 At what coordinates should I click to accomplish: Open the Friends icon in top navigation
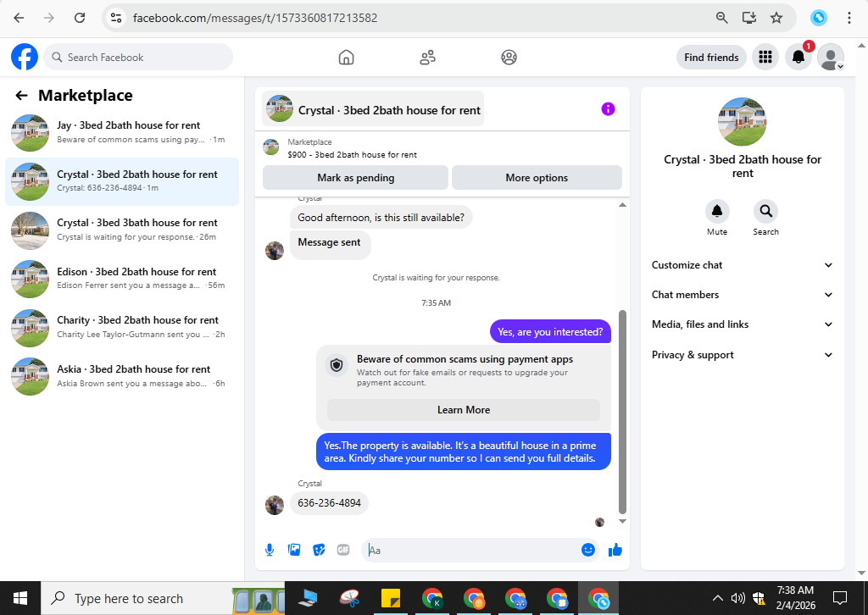(427, 57)
